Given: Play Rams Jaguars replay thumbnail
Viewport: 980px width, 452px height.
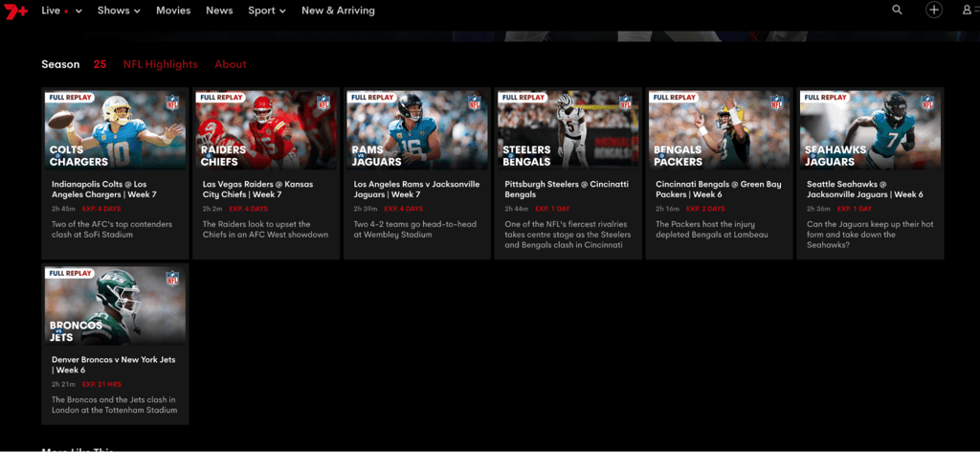Looking at the screenshot, I should click(417, 130).
